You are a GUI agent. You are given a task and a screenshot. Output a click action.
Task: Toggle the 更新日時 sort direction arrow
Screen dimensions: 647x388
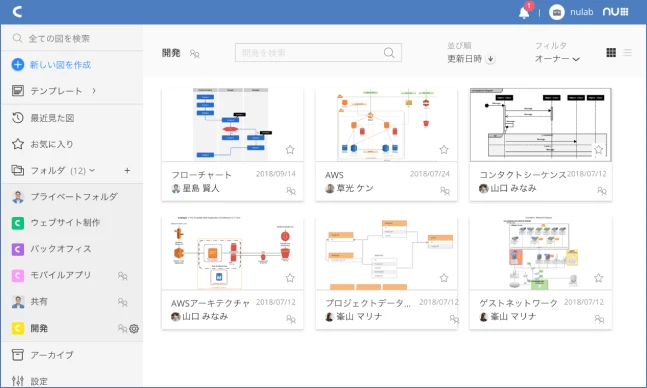(490, 59)
